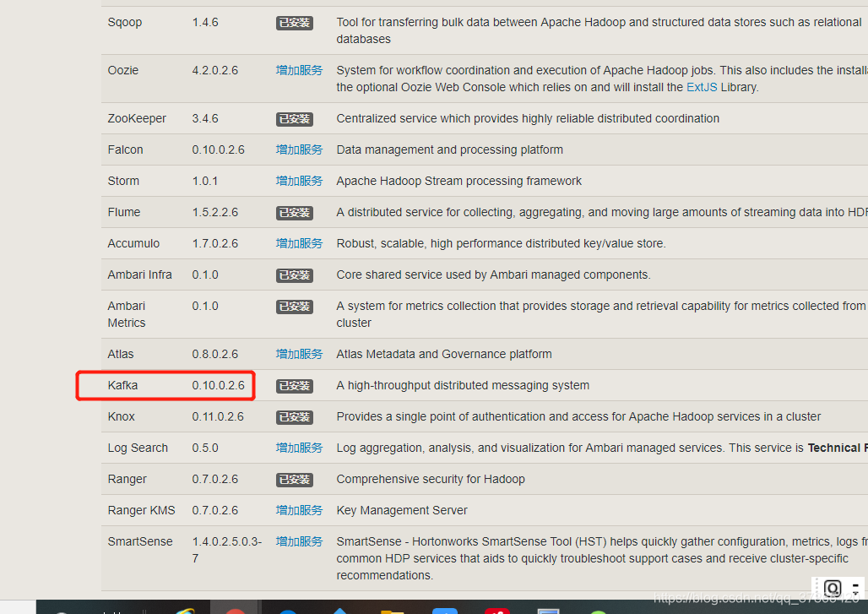The height and width of the screenshot is (614, 868).
Task: Click the ZooKeeper 'Centralized service' description
Action: 528,118
